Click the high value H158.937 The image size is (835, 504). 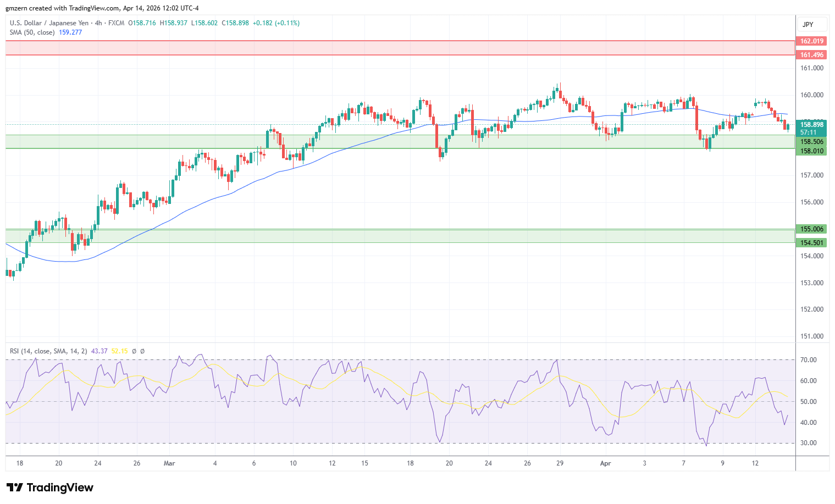[174, 23]
